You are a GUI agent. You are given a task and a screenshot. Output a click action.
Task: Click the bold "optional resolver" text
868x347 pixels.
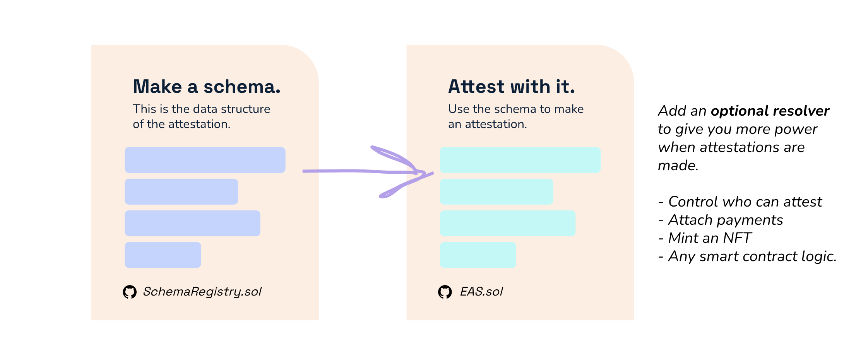click(770, 111)
